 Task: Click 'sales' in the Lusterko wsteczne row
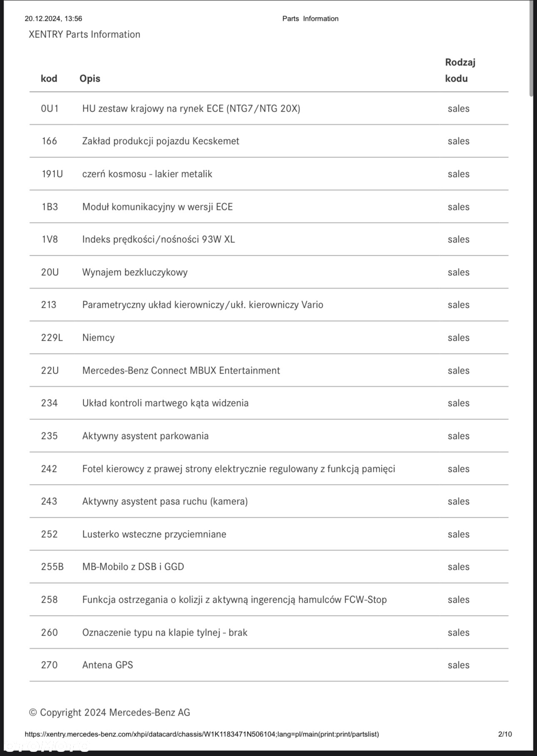pyautogui.click(x=458, y=534)
